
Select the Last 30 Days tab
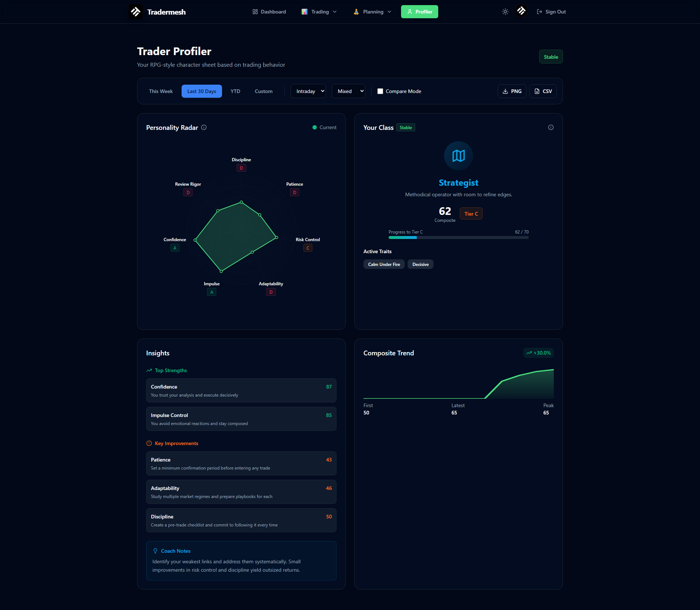202,91
